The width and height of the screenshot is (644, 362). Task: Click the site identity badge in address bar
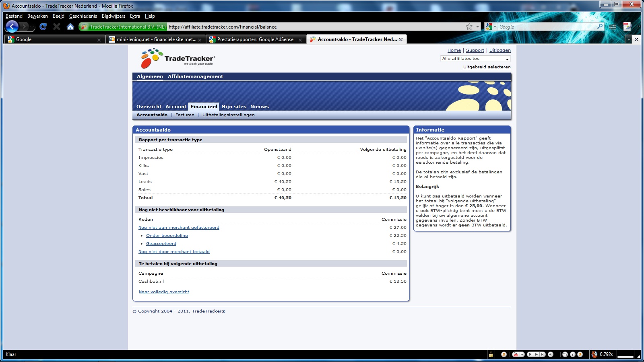[123, 27]
